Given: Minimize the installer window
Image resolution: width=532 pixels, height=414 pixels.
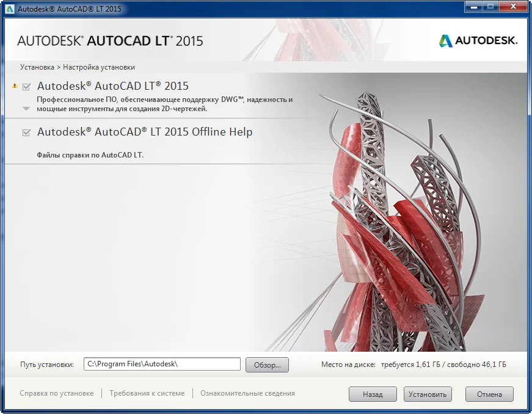Looking at the screenshot, I should (475, 7).
